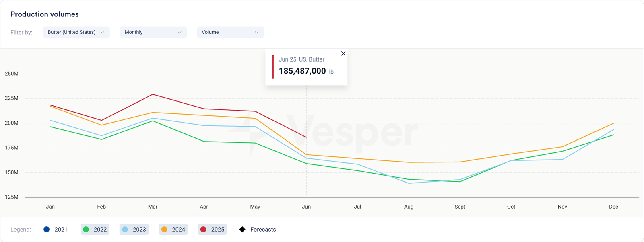Click the 2024 orange line at Dec
The height and width of the screenshot is (242, 644).
coord(613,123)
